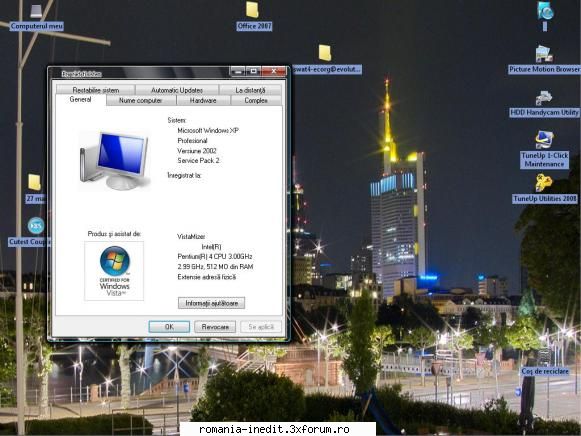Open Coș de reciclare icon
581x436 pixels.
(545, 371)
